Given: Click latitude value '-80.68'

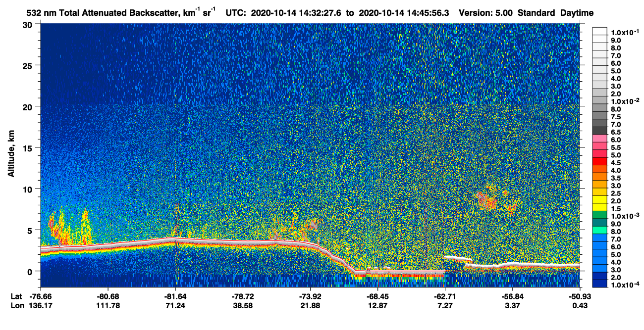Looking at the screenshot, I should [108, 296].
